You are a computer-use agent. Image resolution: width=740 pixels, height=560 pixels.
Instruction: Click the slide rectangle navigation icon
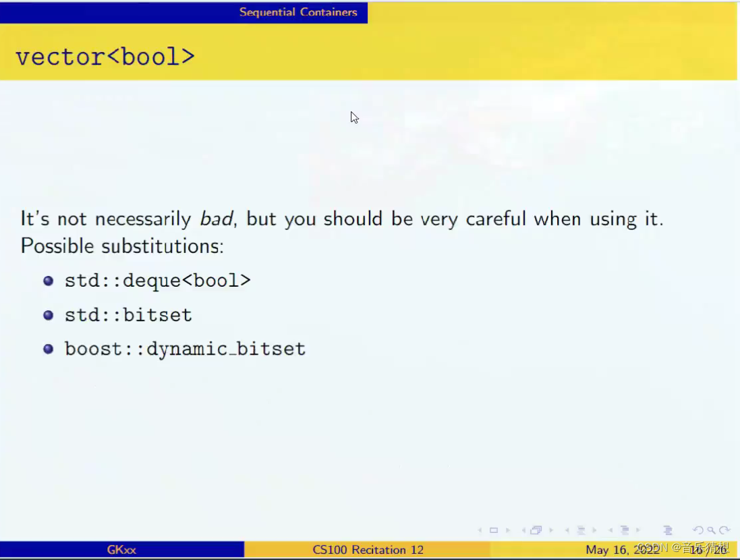point(494,530)
